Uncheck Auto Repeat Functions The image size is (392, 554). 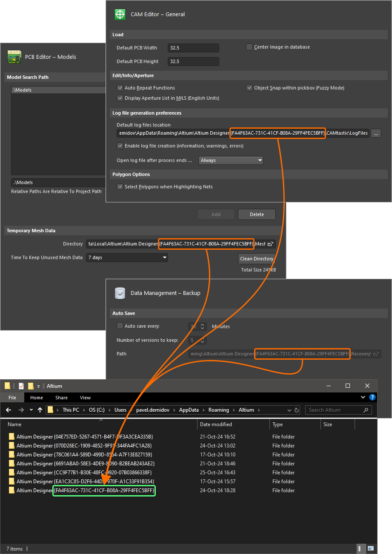[120, 88]
